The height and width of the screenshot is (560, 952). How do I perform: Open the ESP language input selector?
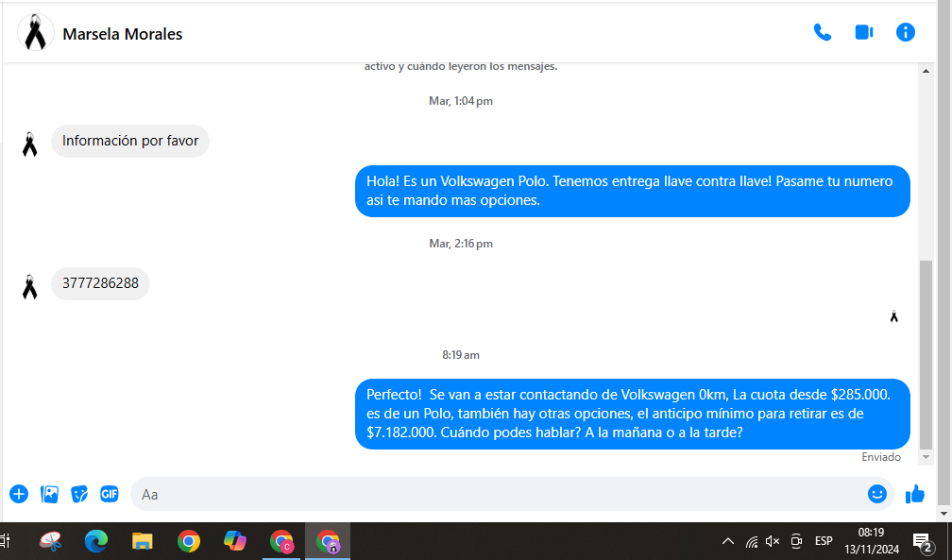pyautogui.click(x=824, y=542)
